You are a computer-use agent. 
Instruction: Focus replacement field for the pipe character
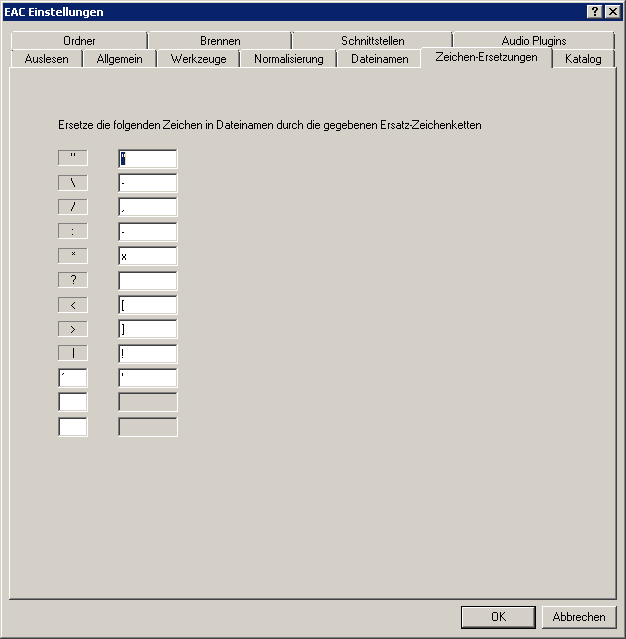coord(147,354)
